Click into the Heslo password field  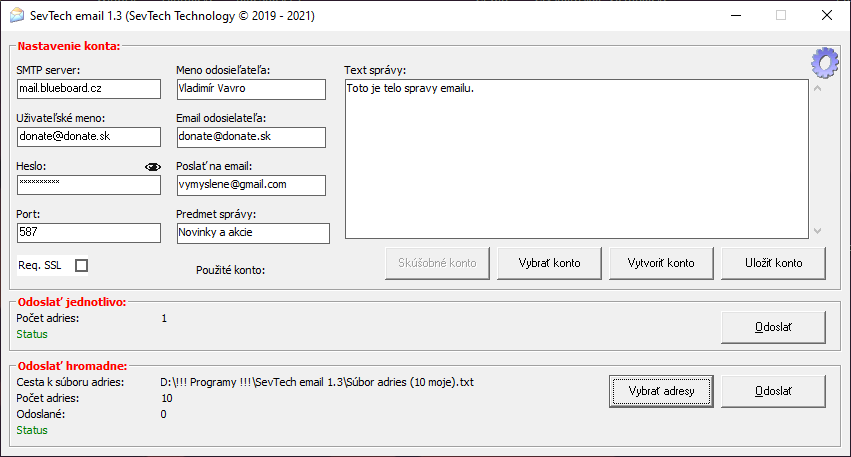[x=88, y=185]
